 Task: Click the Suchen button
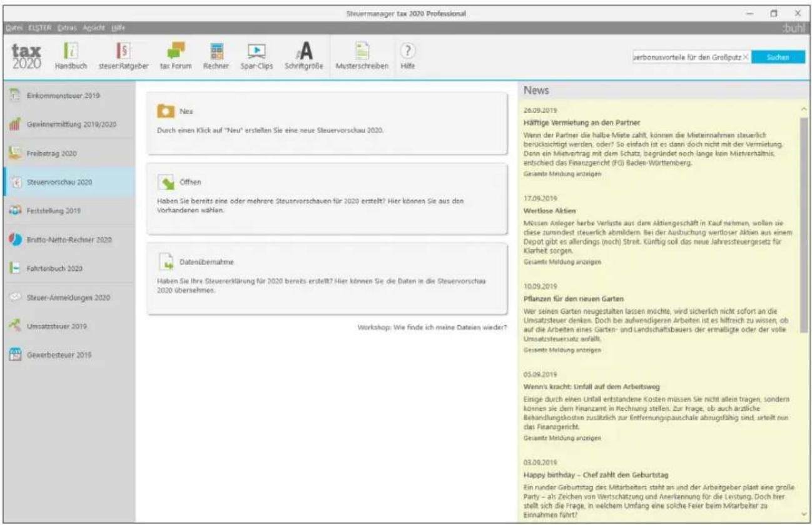778,57
